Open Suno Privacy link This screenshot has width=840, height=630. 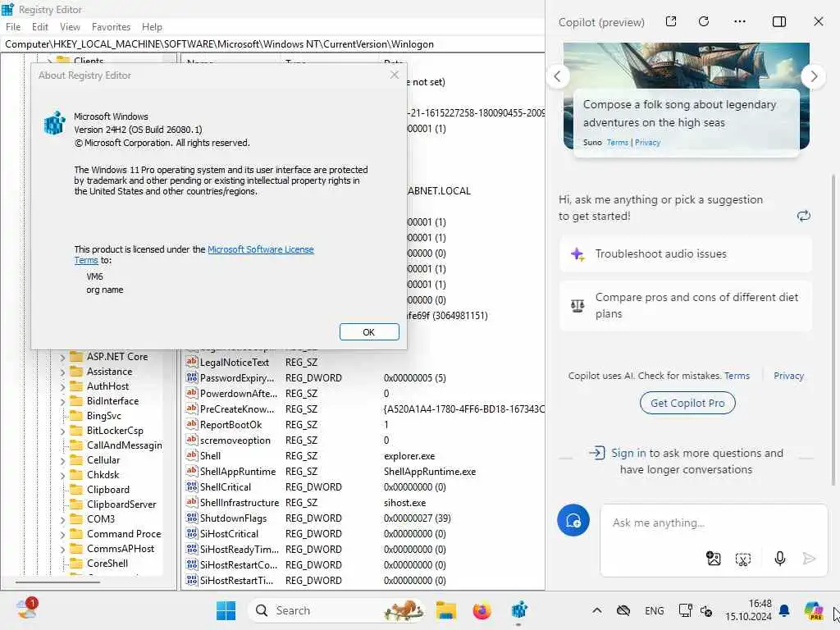point(647,143)
